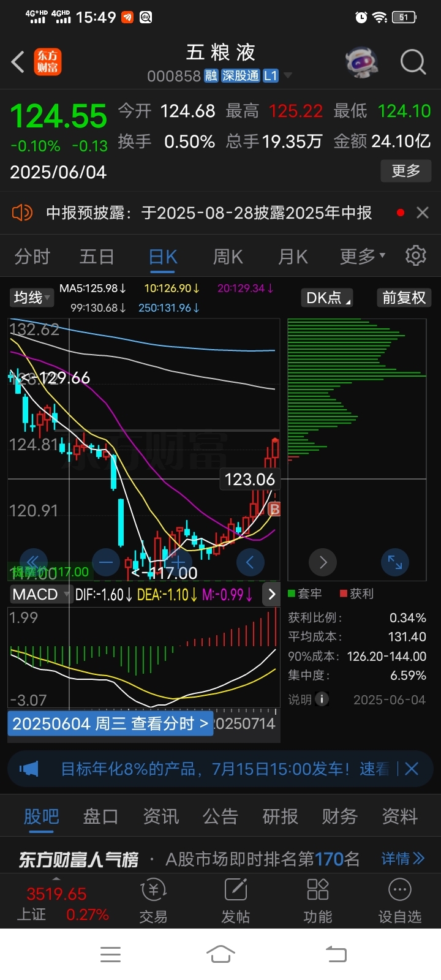Screen dimensions: 441x980
Task: Open the 股吧 tab
Action: (41, 816)
